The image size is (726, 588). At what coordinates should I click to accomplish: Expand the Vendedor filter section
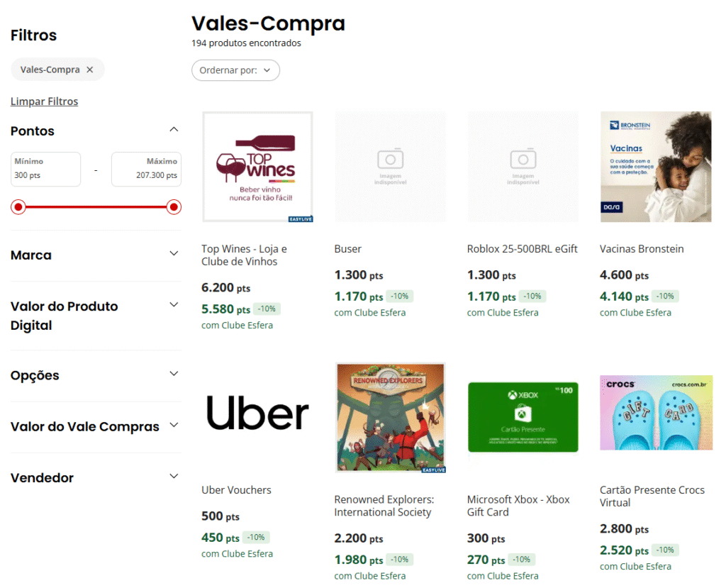pyautogui.click(x=174, y=477)
